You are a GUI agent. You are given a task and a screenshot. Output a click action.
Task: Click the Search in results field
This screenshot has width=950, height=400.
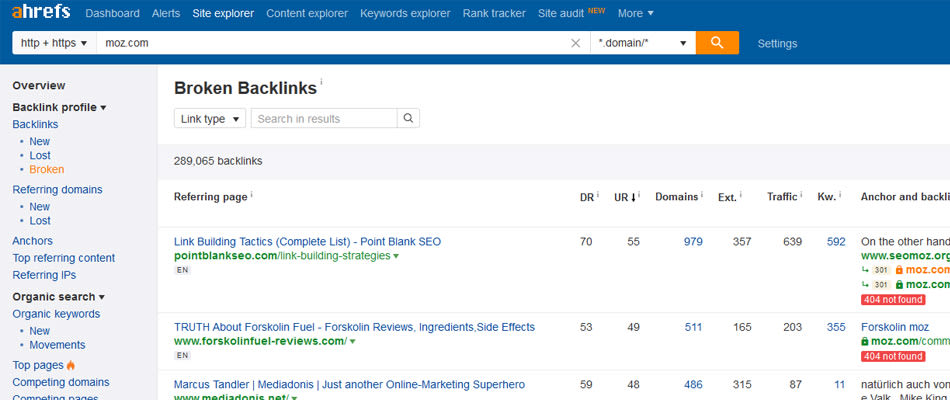[324, 119]
